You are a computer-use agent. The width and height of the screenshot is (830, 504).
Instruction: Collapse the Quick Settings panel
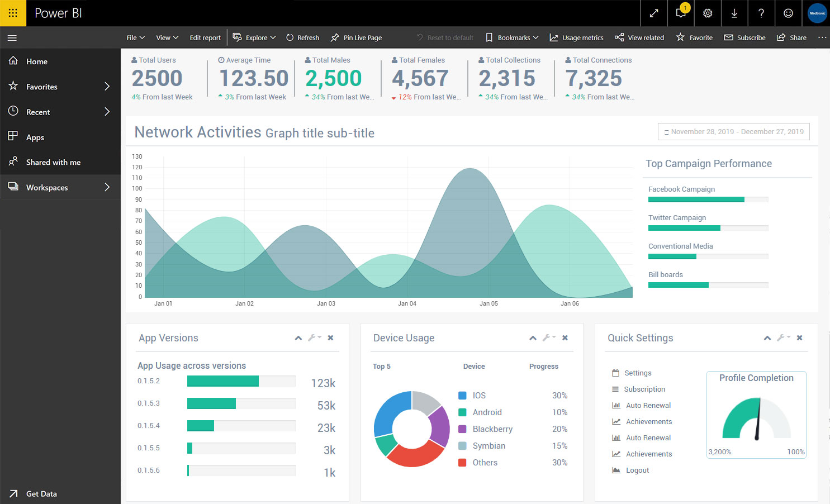tap(767, 338)
